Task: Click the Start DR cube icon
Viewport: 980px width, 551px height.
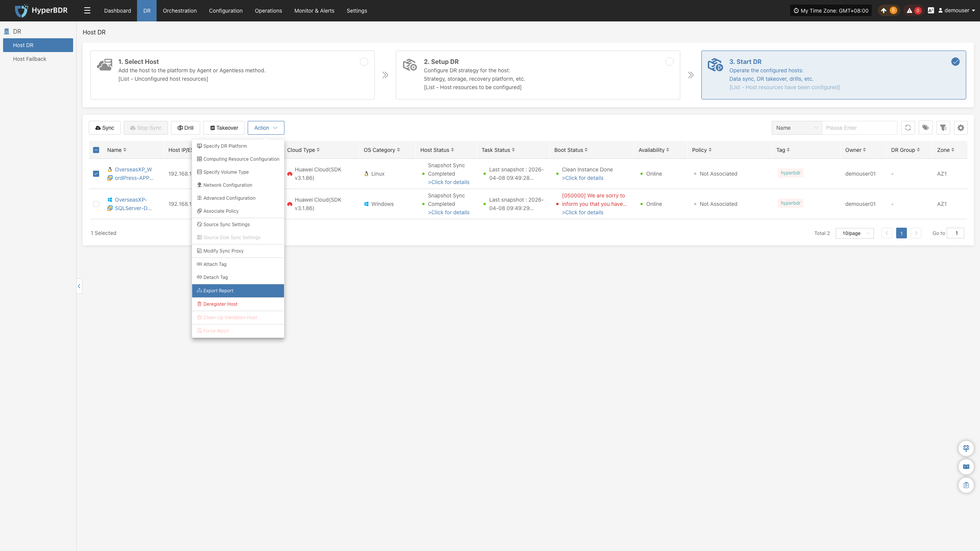Action: tap(715, 65)
